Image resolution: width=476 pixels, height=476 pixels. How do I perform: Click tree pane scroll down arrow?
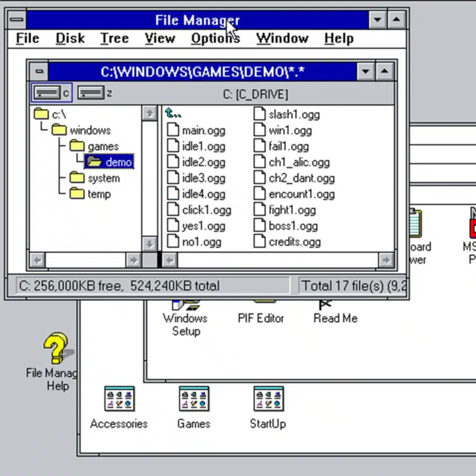pos(149,244)
